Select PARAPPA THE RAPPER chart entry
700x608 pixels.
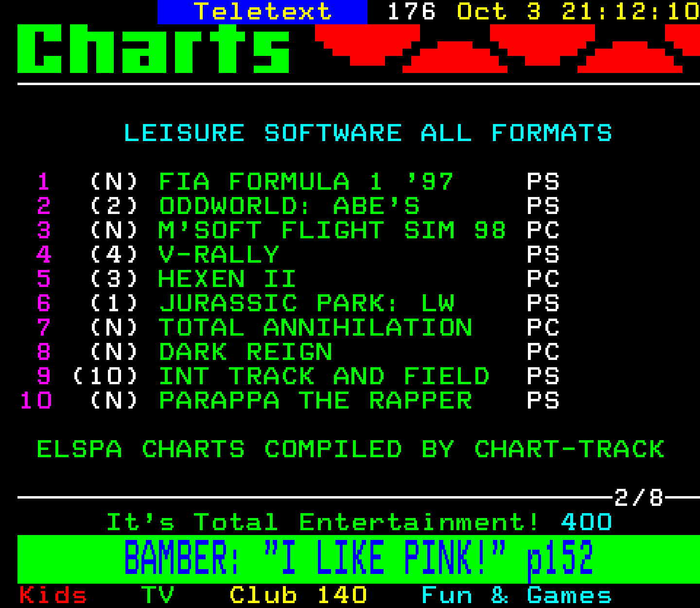tap(315, 401)
